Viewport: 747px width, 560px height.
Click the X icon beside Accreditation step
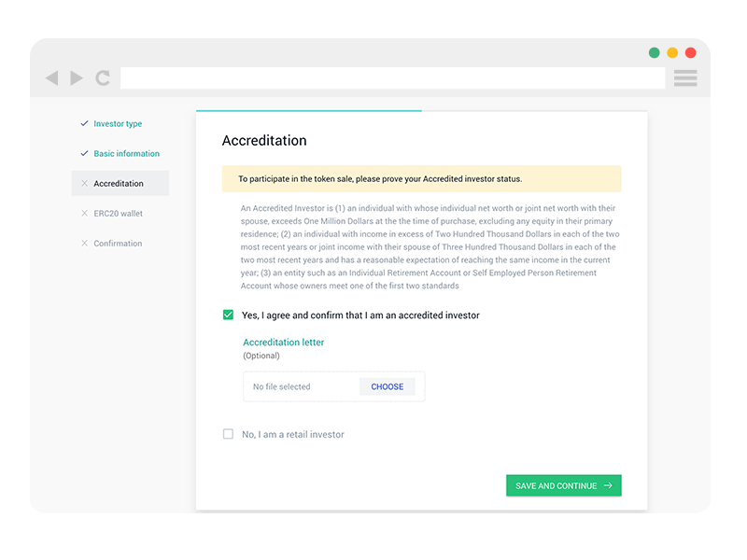click(84, 183)
